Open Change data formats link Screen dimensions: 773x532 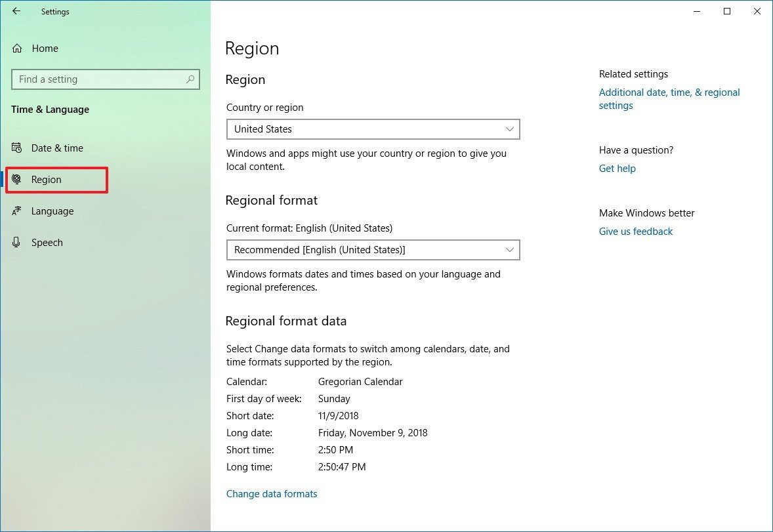click(x=272, y=493)
